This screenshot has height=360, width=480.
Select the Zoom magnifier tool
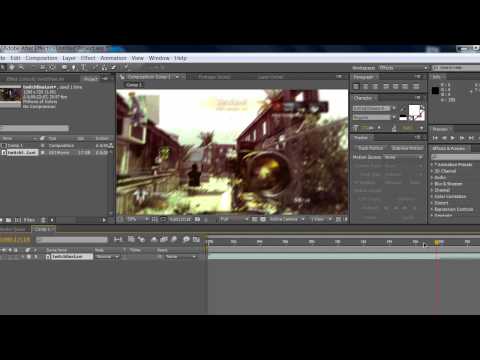pyautogui.click(x=21, y=67)
